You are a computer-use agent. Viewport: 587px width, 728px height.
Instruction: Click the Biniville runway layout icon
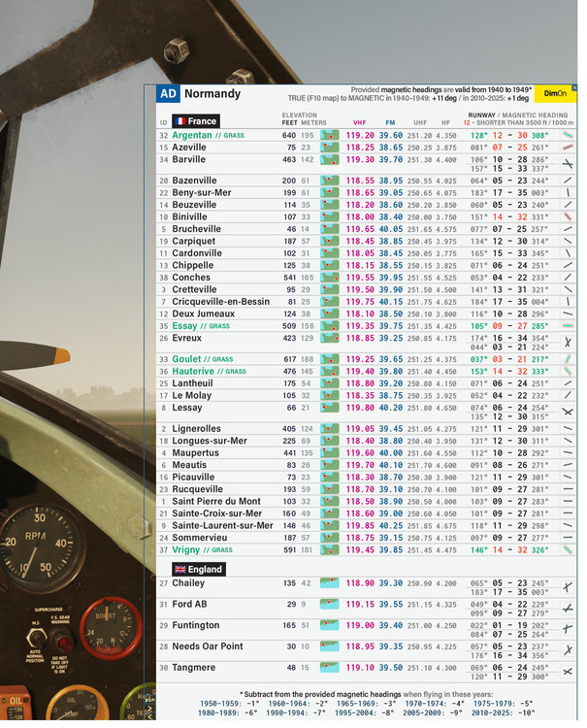[568, 217]
